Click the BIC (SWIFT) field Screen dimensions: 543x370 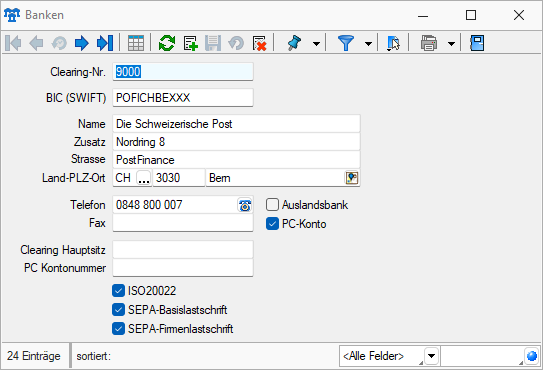[x=183, y=98]
